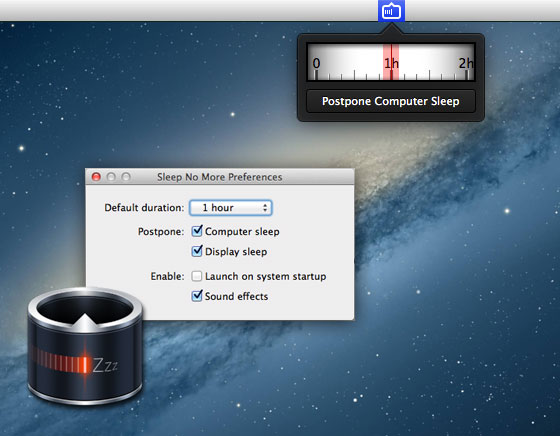The height and width of the screenshot is (436, 560).
Task: Open the Sleep No More menu bar icon
Action: [391, 11]
